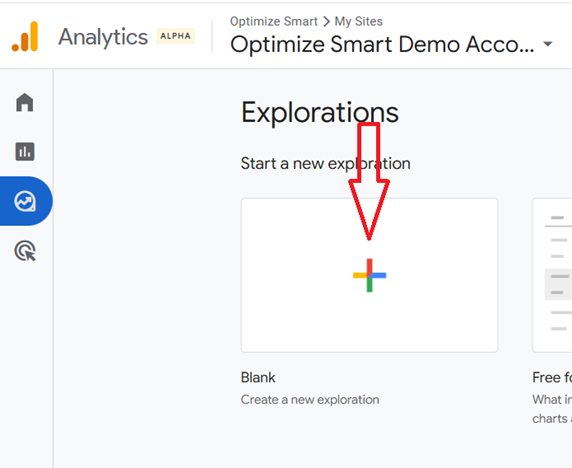Viewport: 572px width, 468px height.
Task: Click the Blank template label
Action: pyautogui.click(x=258, y=378)
